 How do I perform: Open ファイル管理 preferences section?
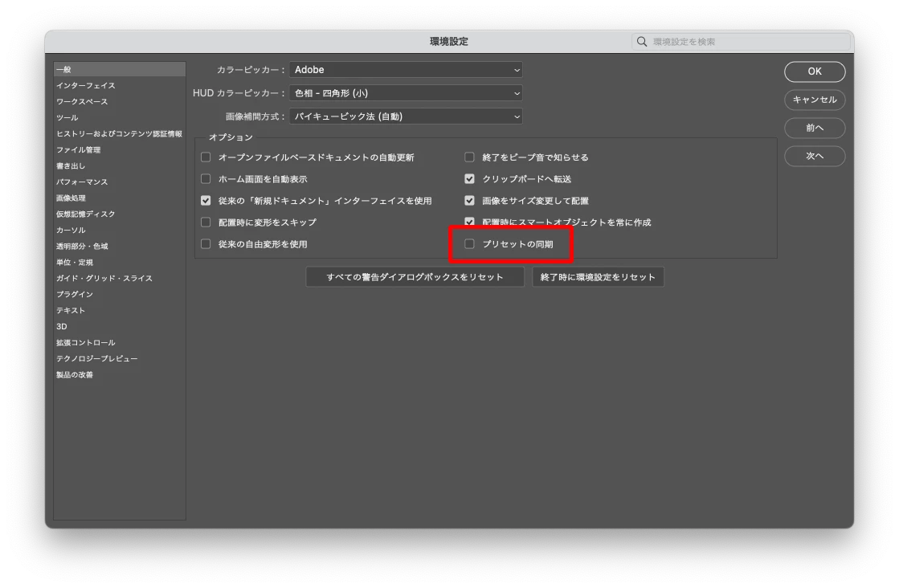[x=119, y=149]
